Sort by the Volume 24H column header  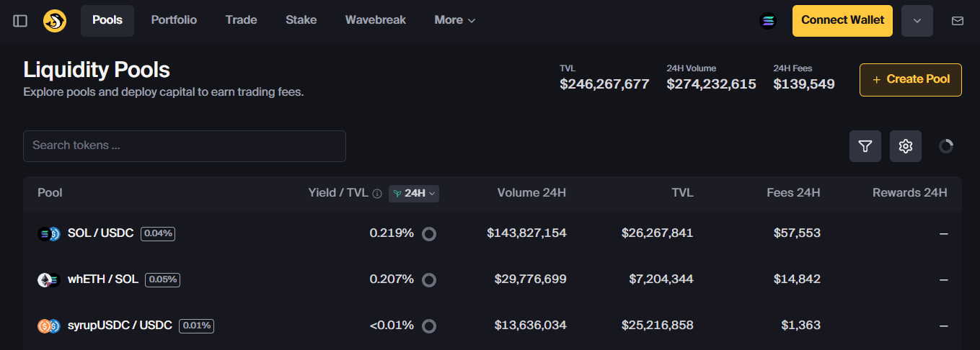point(531,193)
